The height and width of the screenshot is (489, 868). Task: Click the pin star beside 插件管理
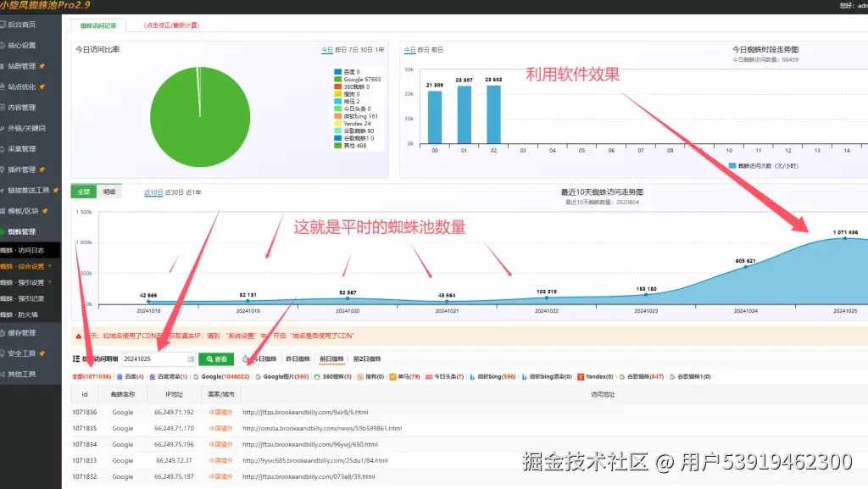pos(42,169)
